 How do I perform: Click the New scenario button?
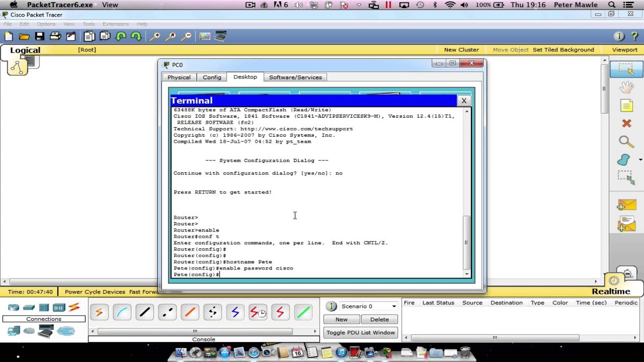(x=342, y=320)
